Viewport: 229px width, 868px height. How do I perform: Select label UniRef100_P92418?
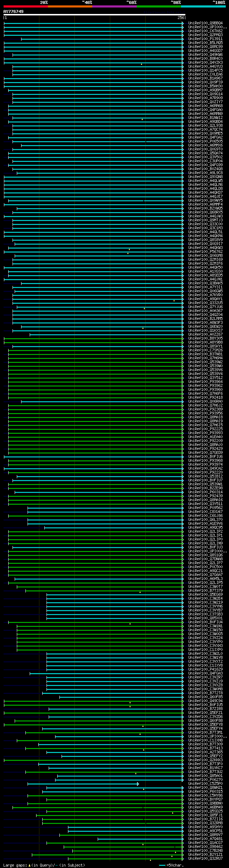click(x=205, y=398)
